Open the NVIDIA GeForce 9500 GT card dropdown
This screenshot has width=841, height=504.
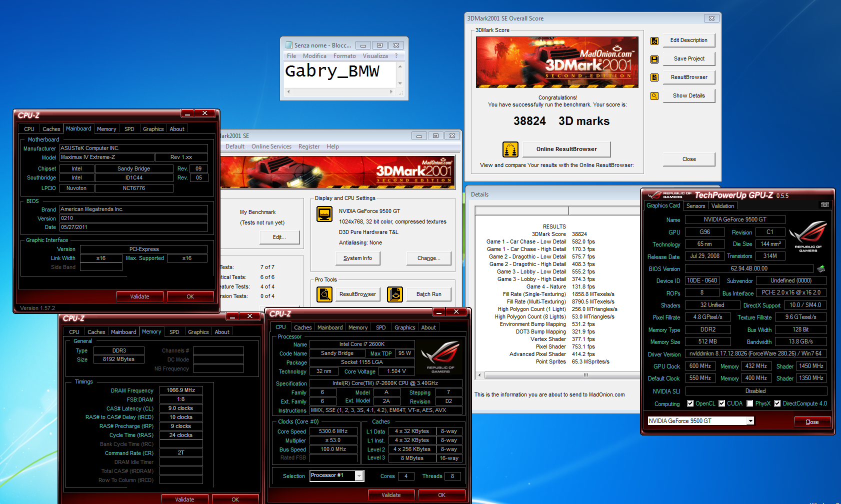coord(750,421)
